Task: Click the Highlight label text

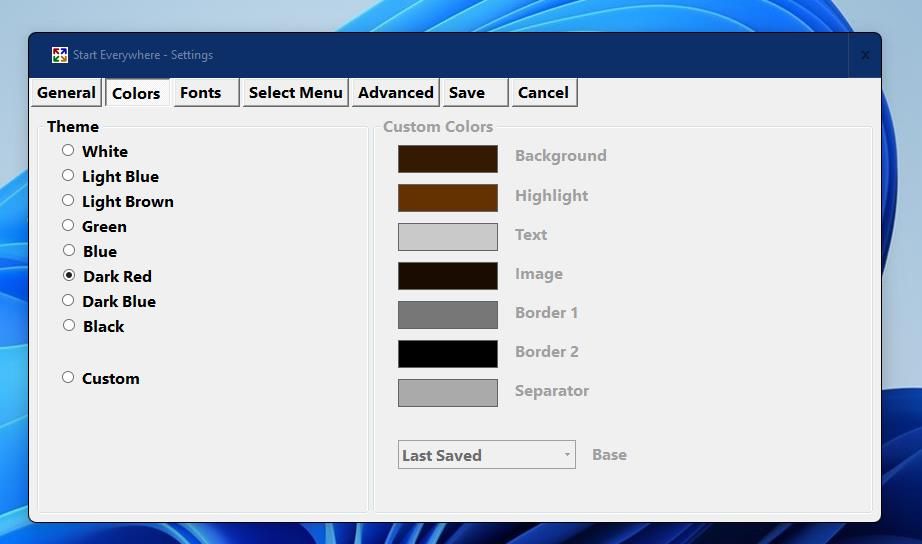Action: (552, 196)
